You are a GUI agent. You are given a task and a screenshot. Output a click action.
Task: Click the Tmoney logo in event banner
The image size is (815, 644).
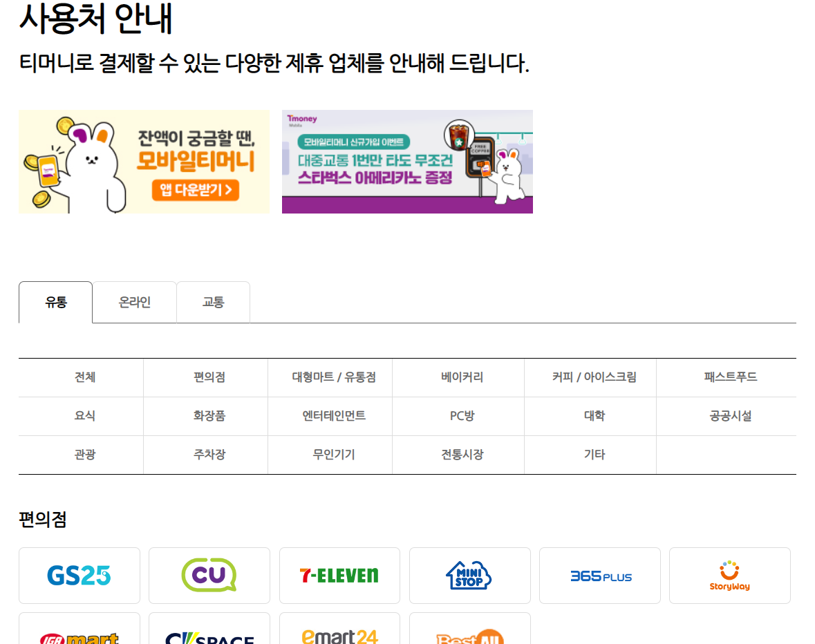(301, 120)
